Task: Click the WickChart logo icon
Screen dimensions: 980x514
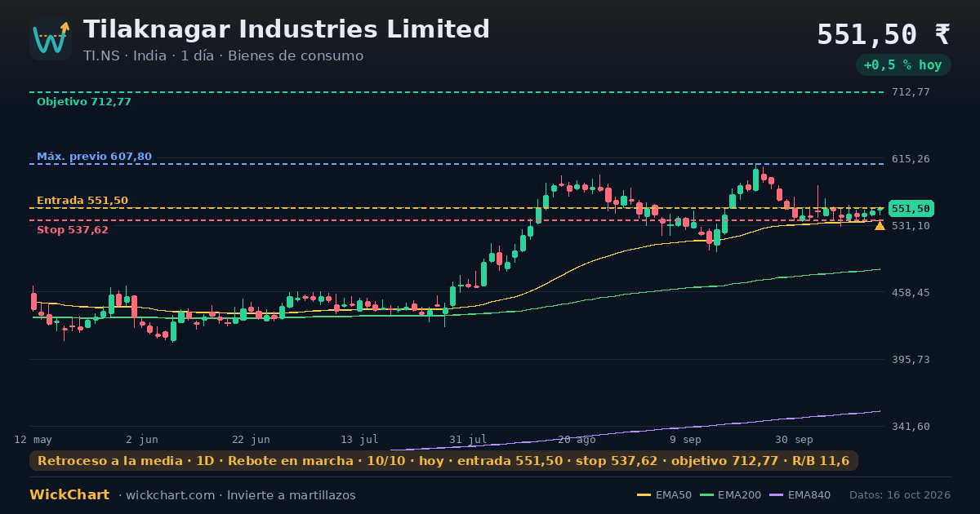Action: [51, 39]
